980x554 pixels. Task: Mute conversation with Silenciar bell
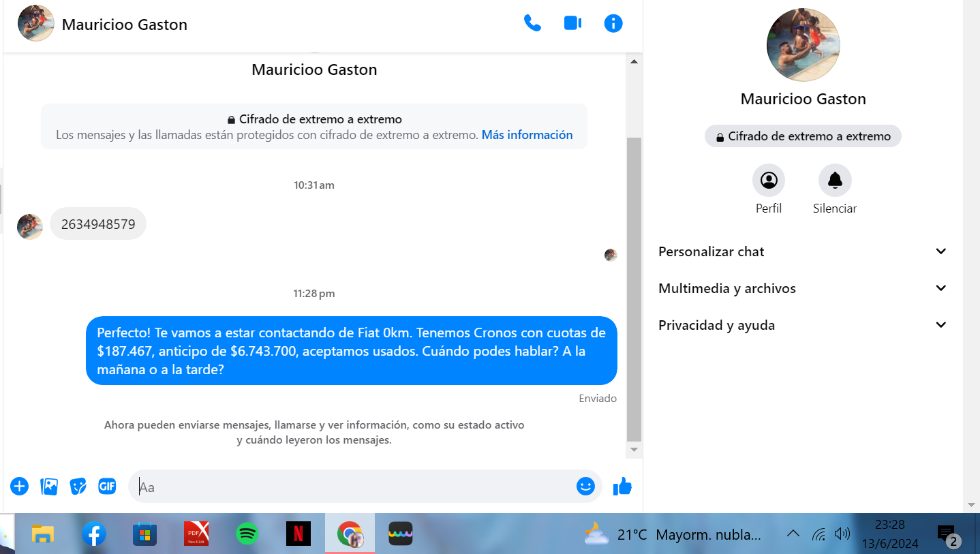[x=835, y=181]
